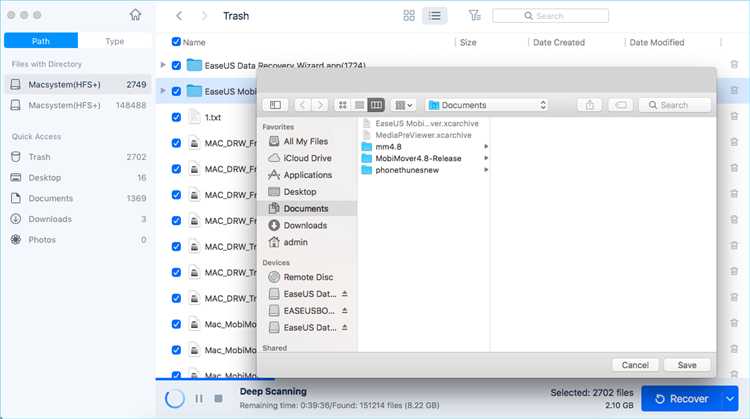
Task: Sort by Size column header
Action: click(468, 42)
